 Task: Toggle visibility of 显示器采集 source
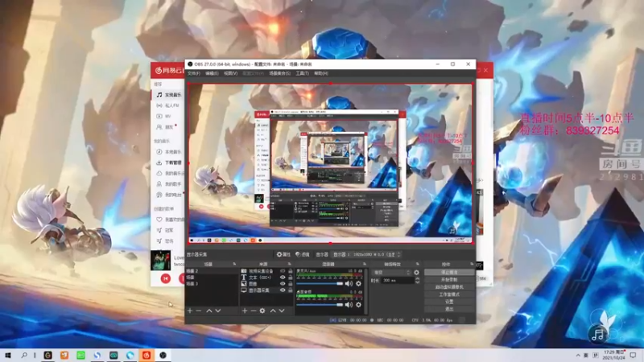283,290
